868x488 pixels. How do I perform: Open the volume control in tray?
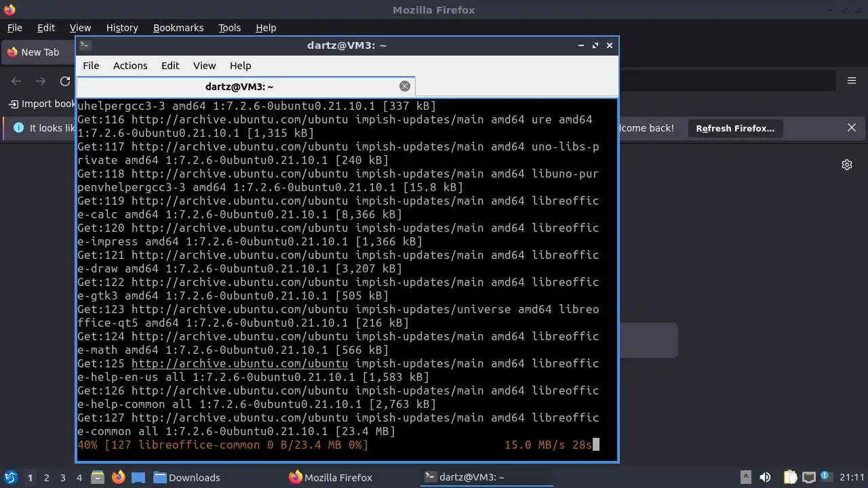click(x=765, y=477)
